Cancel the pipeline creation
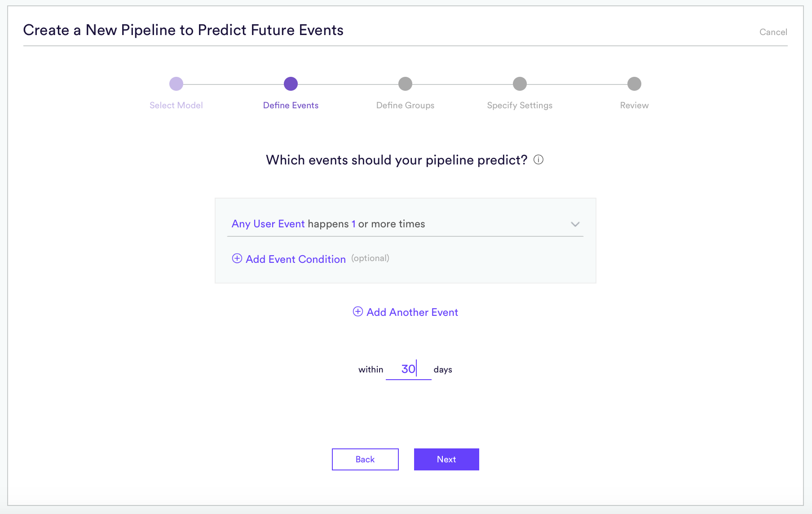Screen dimensions: 812x514 point(773,32)
